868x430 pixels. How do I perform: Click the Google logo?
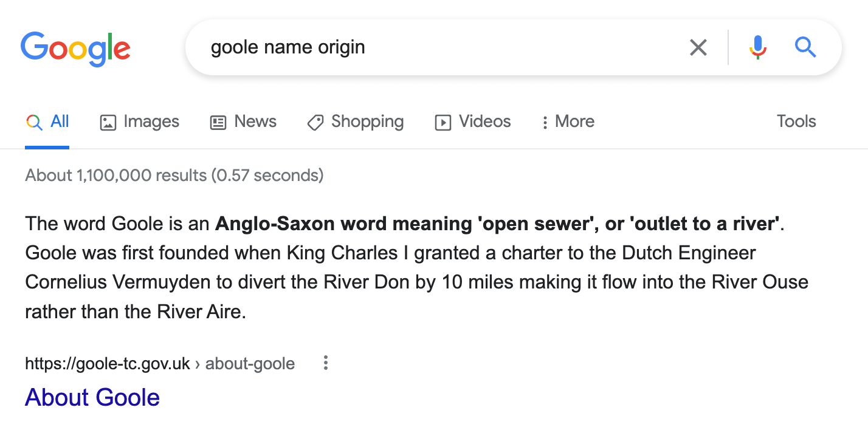click(75, 48)
